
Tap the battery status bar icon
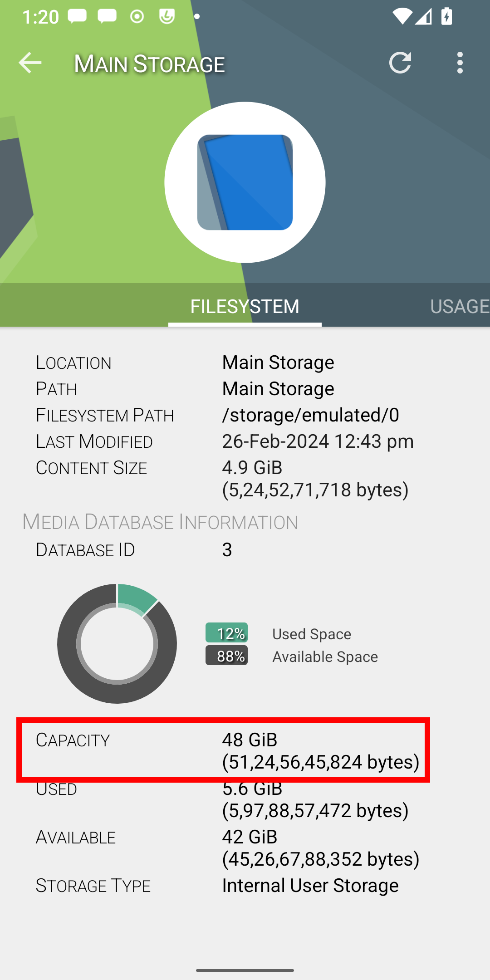446,16
